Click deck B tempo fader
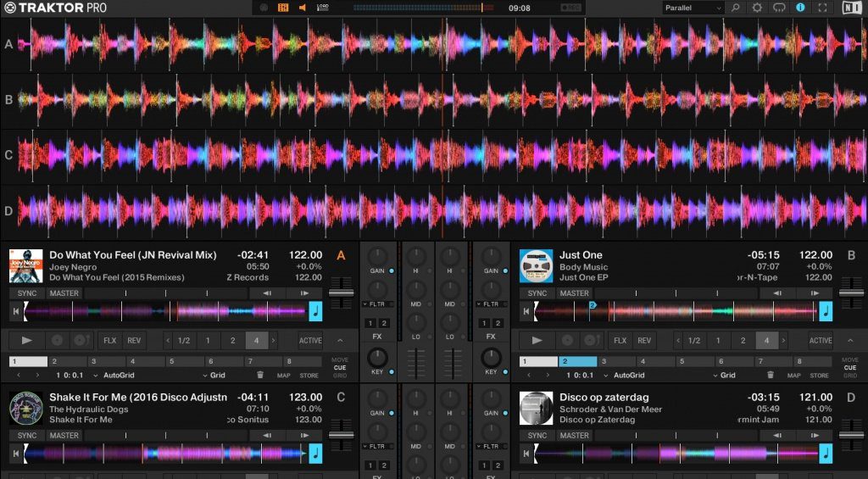 (851, 293)
